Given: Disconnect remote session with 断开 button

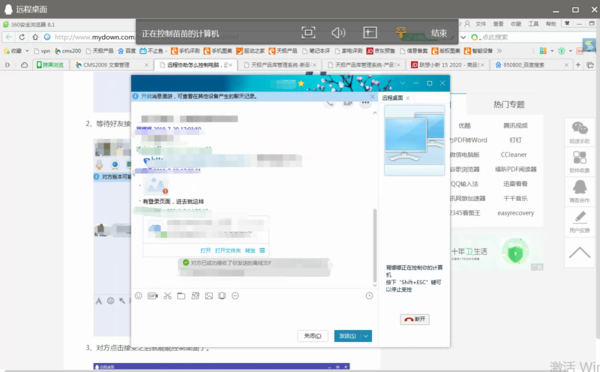Looking at the screenshot, I should pyautogui.click(x=415, y=319).
